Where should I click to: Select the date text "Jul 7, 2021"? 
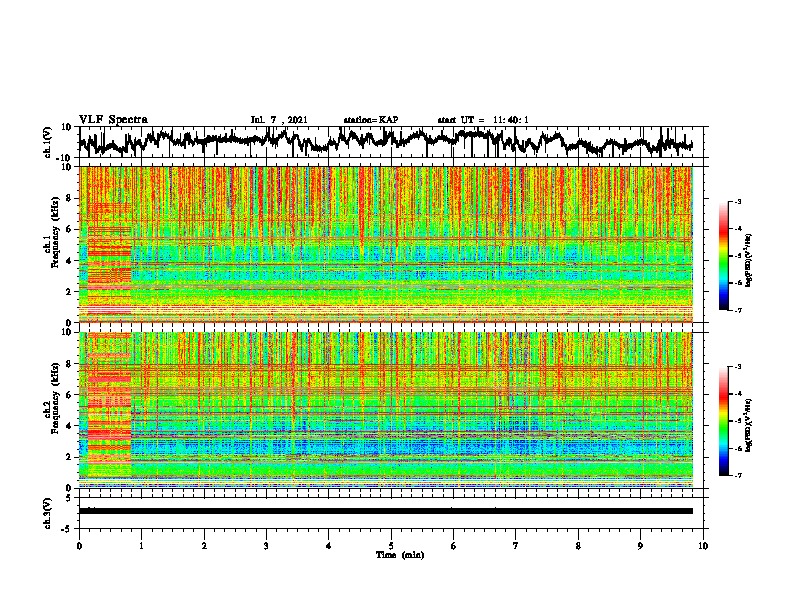pos(279,120)
